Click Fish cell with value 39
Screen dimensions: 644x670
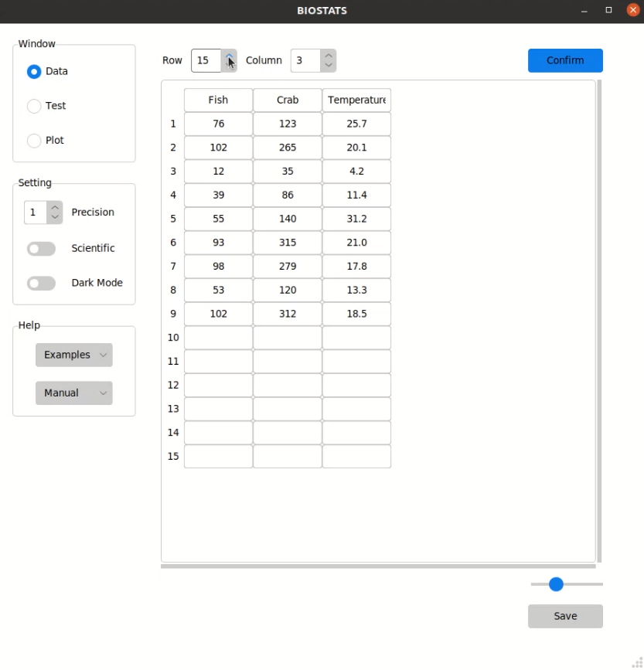pyautogui.click(x=218, y=196)
